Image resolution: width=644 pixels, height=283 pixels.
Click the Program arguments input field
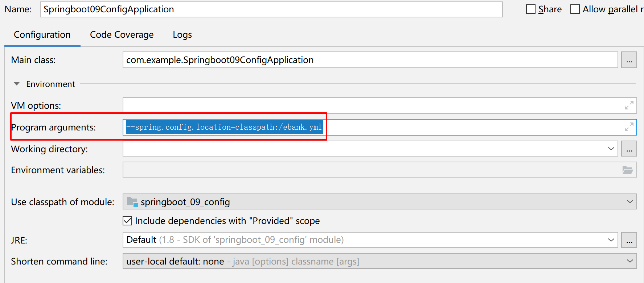pos(380,127)
